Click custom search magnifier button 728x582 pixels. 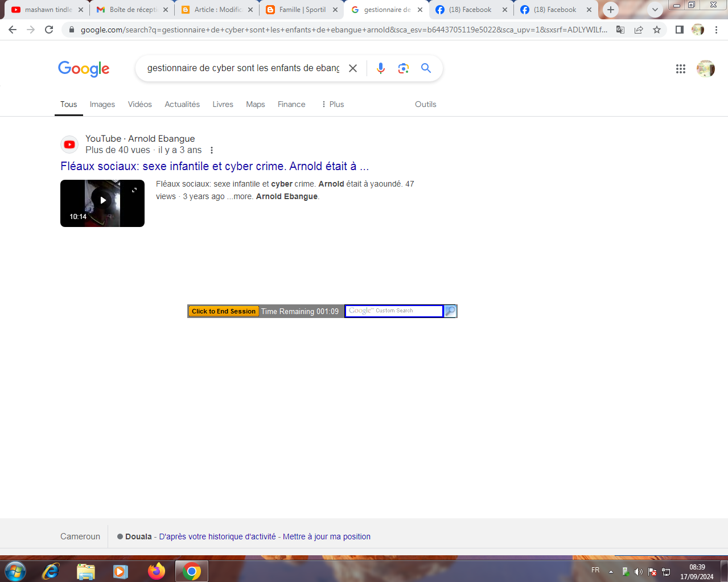pyautogui.click(x=450, y=311)
